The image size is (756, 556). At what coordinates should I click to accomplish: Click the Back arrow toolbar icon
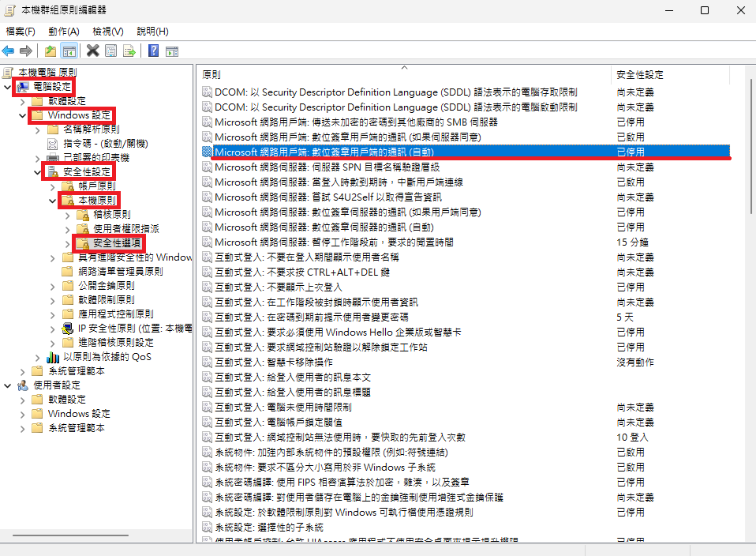9,51
